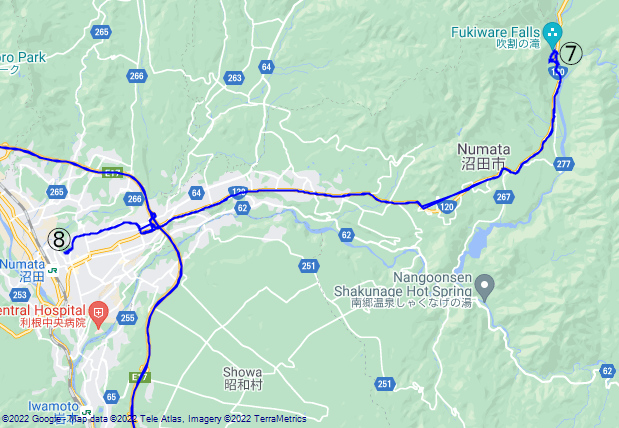
Task: Click the green E17 expressway badge at bottom
Action: (140, 377)
